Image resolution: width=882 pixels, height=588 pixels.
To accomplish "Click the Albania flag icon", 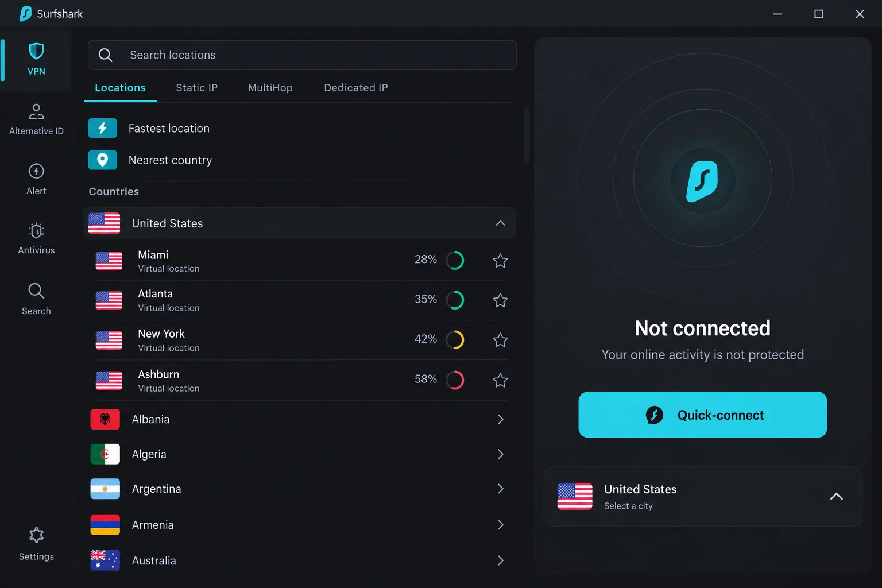I will click(105, 419).
